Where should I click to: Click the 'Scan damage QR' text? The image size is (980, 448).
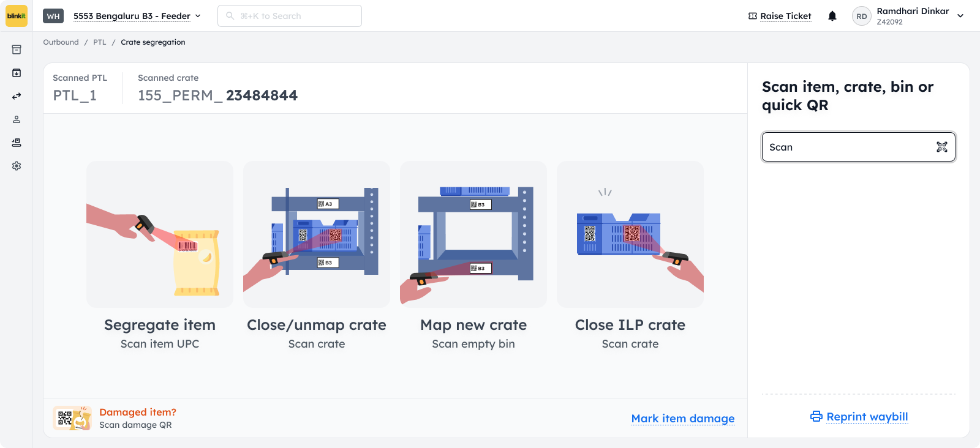click(135, 425)
